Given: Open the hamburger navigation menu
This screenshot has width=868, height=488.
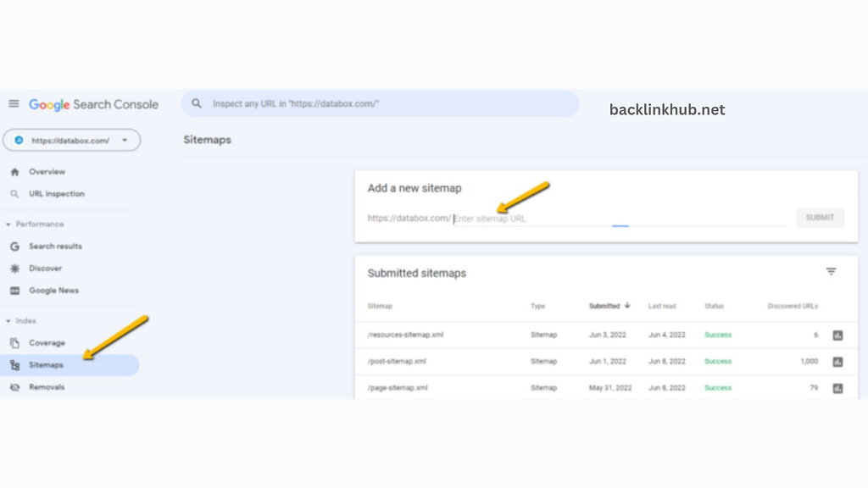Looking at the screenshot, I should (14, 103).
